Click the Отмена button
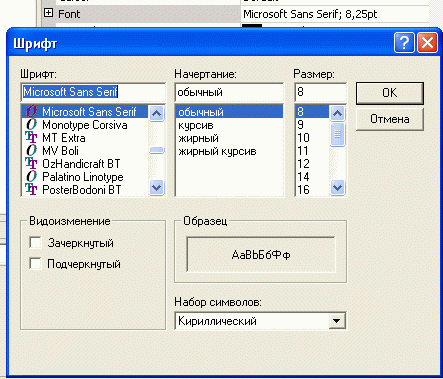This screenshot has width=443, height=379. pos(390,119)
